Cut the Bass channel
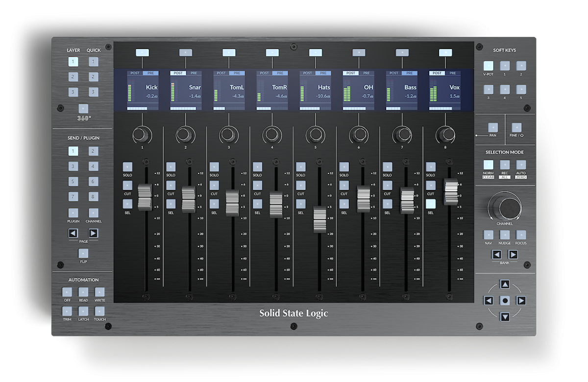Viewport: 588px width, 382px height. point(387,185)
